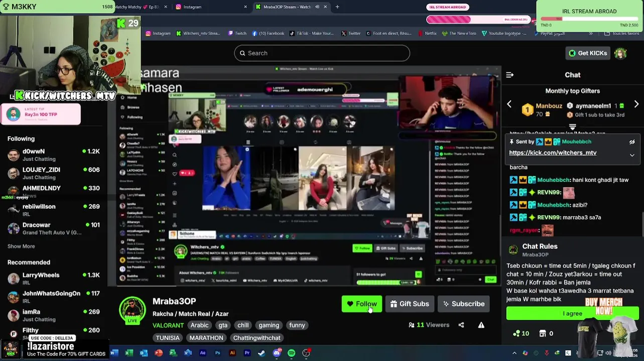Expand the pinned message chevron
644x361 pixels.
tap(632, 155)
